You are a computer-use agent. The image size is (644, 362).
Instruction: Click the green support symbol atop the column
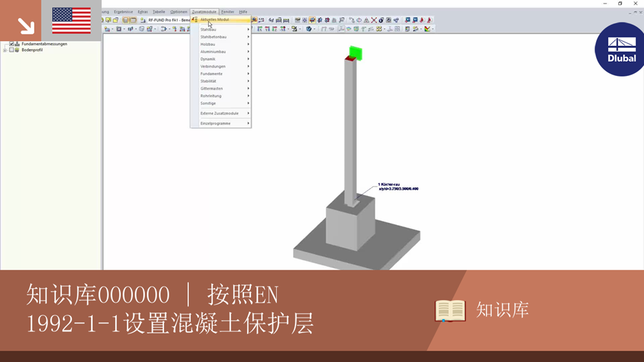(356, 53)
